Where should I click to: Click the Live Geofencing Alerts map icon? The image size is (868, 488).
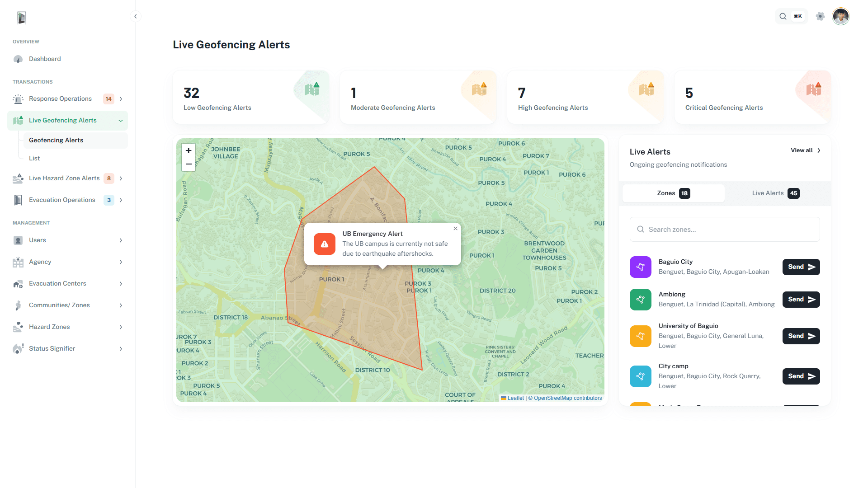18,120
